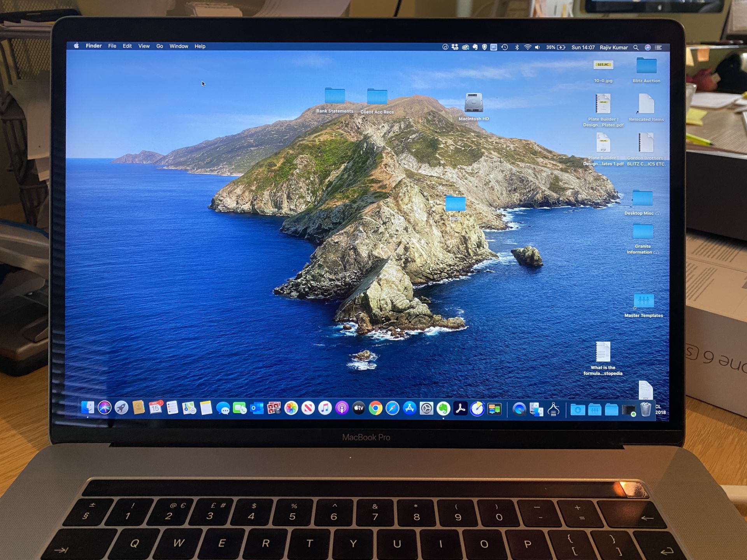Select the Bank Statements folder
The height and width of the screenshot is (560, 747).
click(335, 100)
